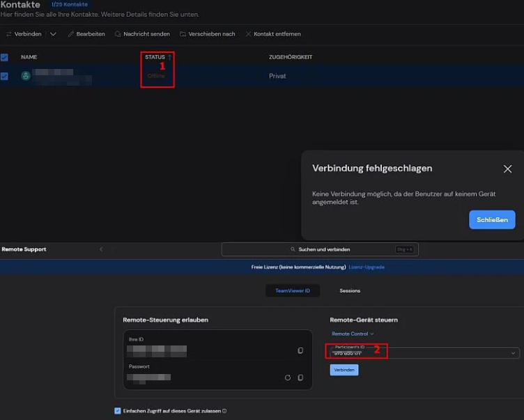The height and width of the screenshot is (420, 524).
Task: Toggle Einfachen Zugriff auf dieses Gerät zulassen checkbox
Action: coord(117,411)
